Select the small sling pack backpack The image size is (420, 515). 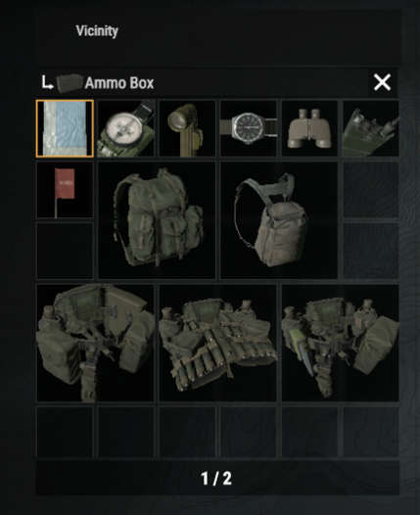click(x=279, y=220)
